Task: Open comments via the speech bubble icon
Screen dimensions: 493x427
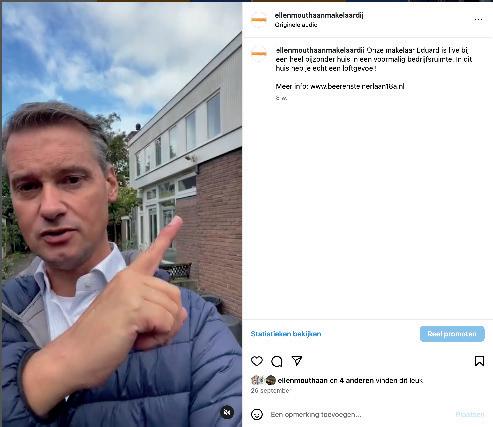Action: tap(277, 361)
